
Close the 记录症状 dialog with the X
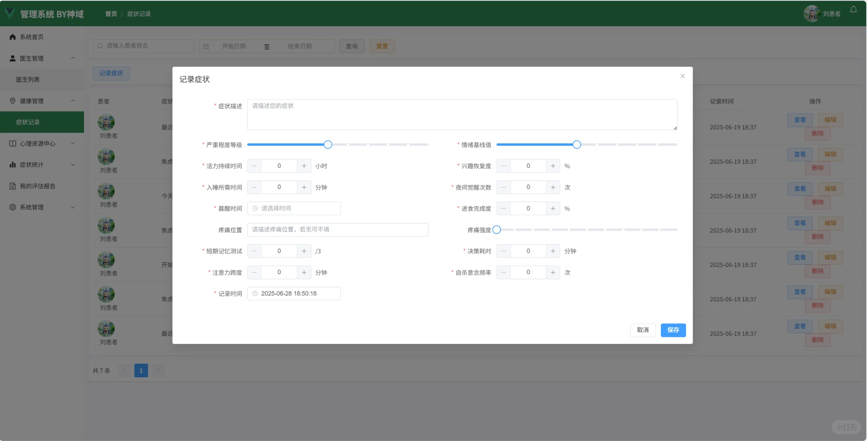pyautogui.click(x=682, y=76)
